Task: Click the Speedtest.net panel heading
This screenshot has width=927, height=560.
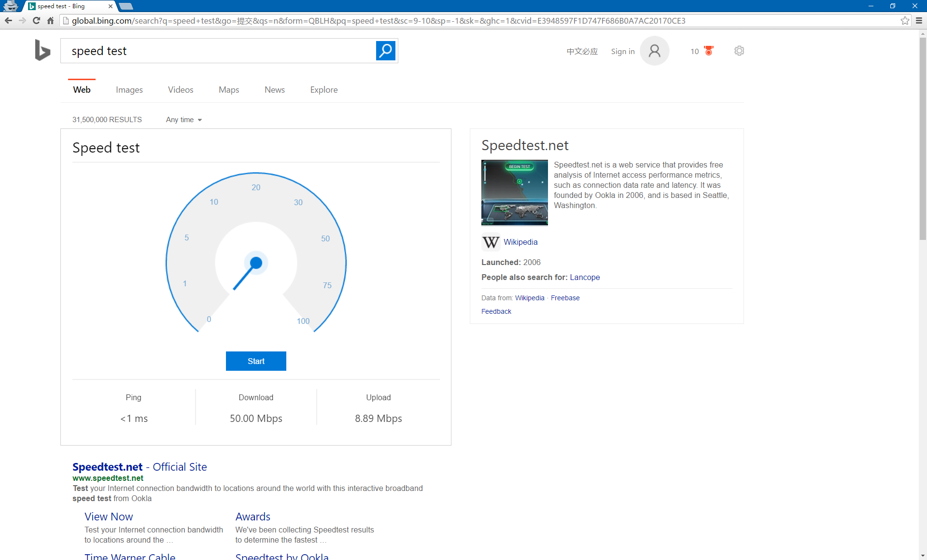Action: (525, 145)
